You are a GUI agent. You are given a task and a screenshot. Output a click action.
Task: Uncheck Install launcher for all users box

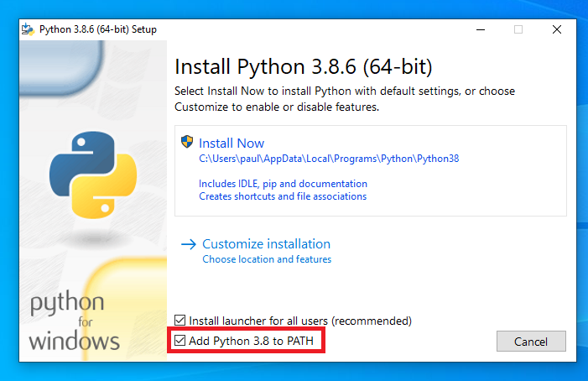point(180,321)
